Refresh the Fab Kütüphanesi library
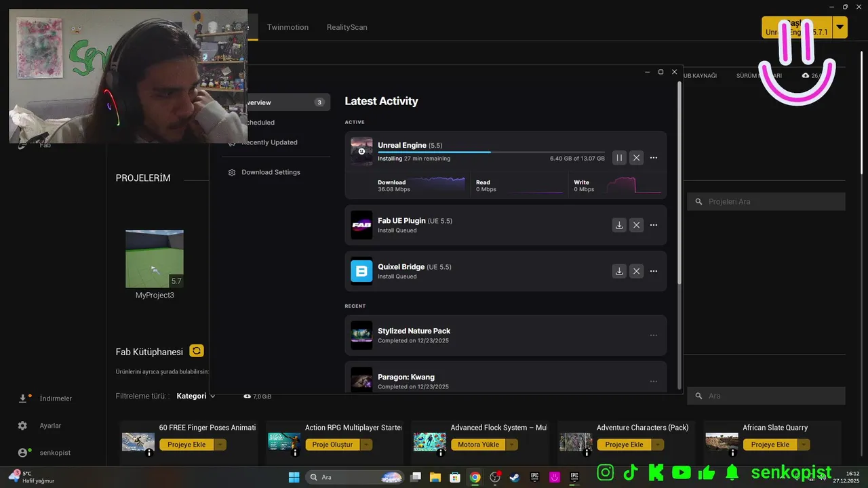 (197, 351)
